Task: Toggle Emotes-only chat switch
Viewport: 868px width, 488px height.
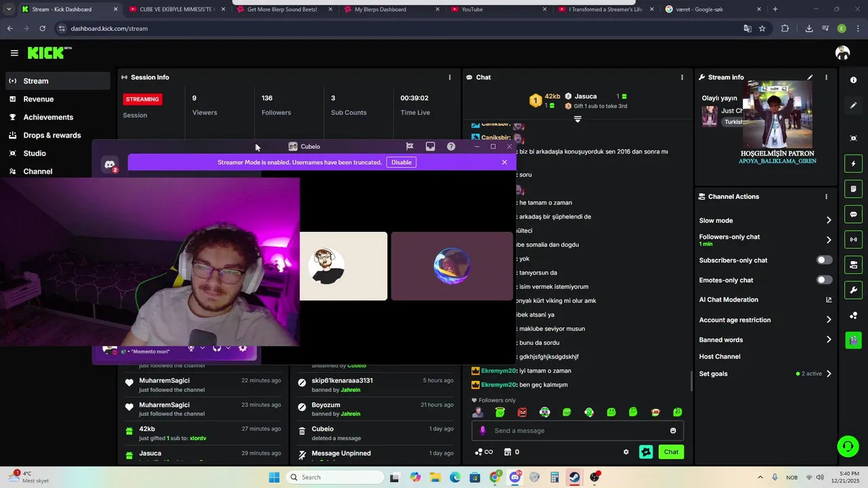Action: [x=825, y=280]
